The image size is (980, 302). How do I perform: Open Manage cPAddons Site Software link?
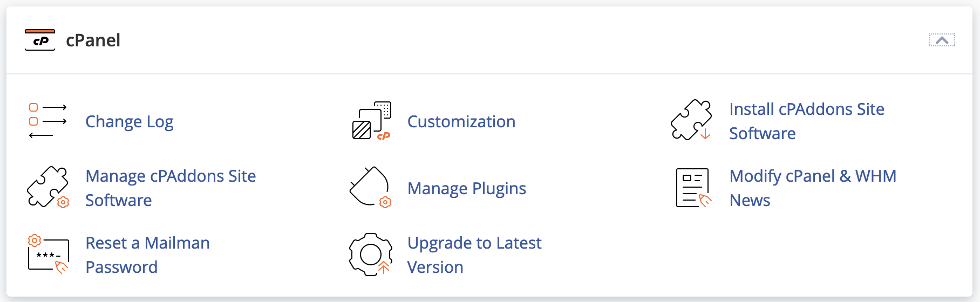pyautogui.click(x=171, y=188)
